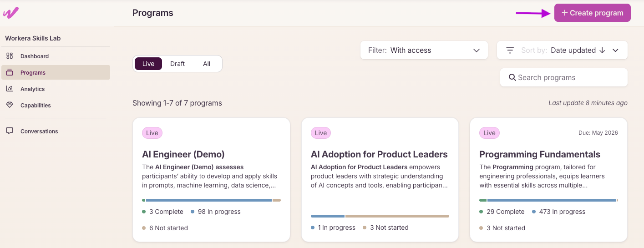This screenshot has width=644, height=248.
Task: Toggle sort direction arrow next to Date updated
Action: pyautogui.click(x=602, y=50)
